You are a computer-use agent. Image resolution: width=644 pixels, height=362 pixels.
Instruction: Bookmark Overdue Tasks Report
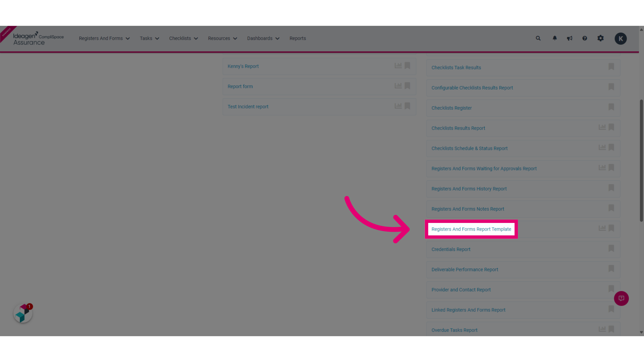[x=611, y=329]
